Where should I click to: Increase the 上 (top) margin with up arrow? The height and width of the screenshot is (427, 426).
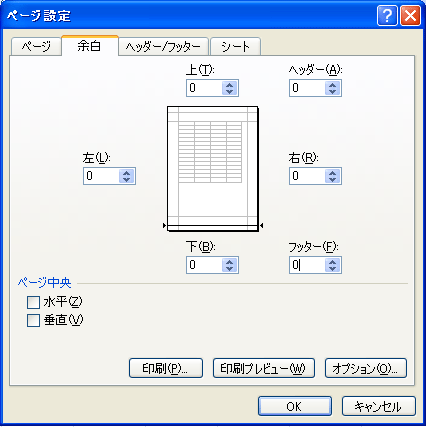pos(229,85)
